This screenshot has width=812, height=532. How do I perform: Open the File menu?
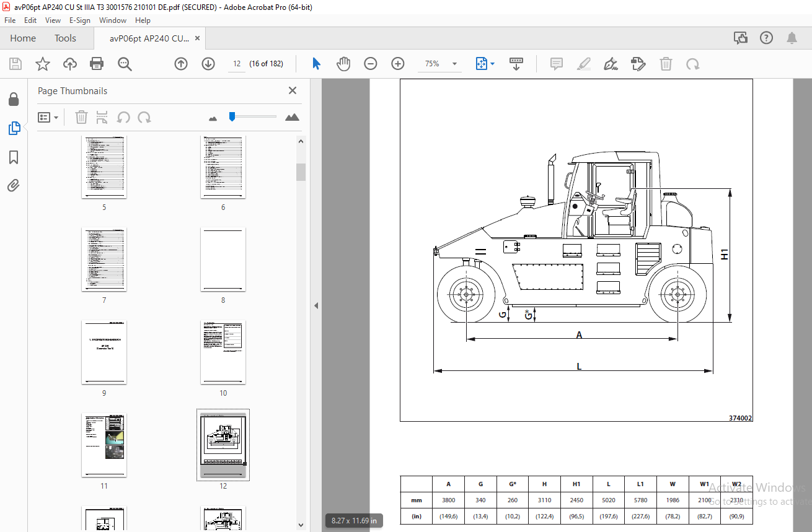[x=10, y=20]
